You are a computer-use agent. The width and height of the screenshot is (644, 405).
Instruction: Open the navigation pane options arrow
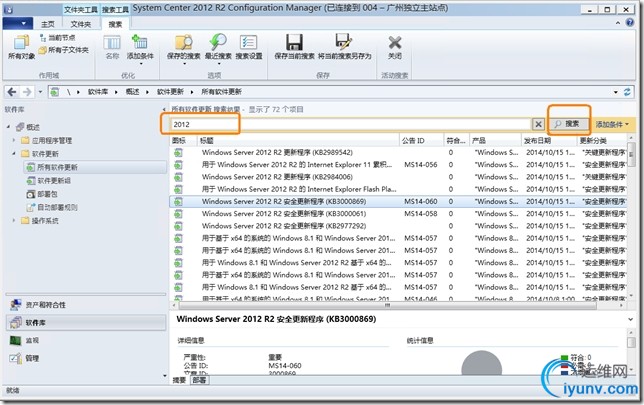click(x=165, y=375)
